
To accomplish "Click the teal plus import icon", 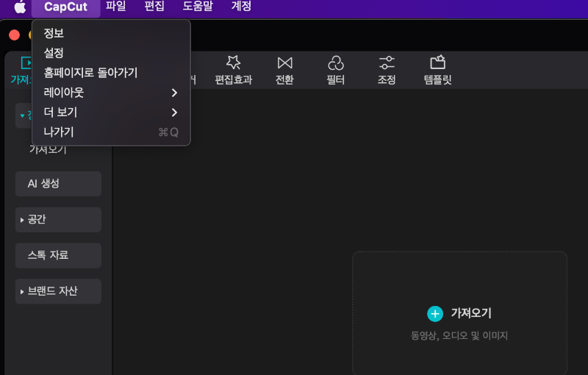I will click(435, 314).
